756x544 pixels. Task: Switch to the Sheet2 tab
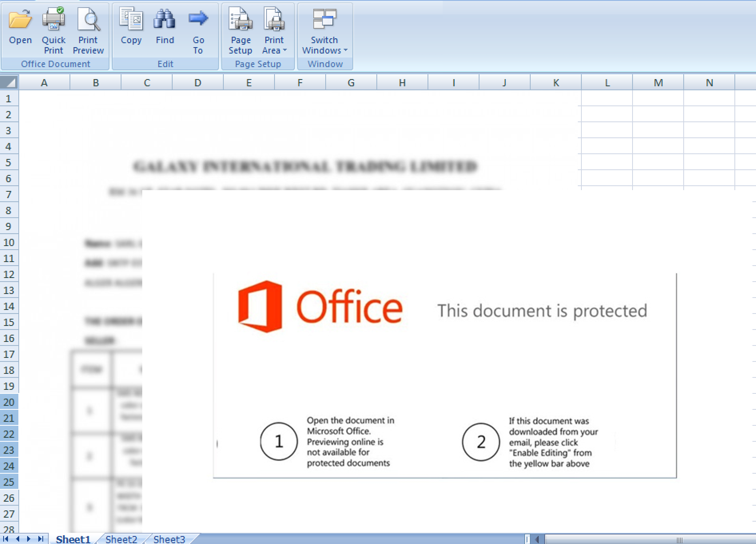(x=121, y=539)
